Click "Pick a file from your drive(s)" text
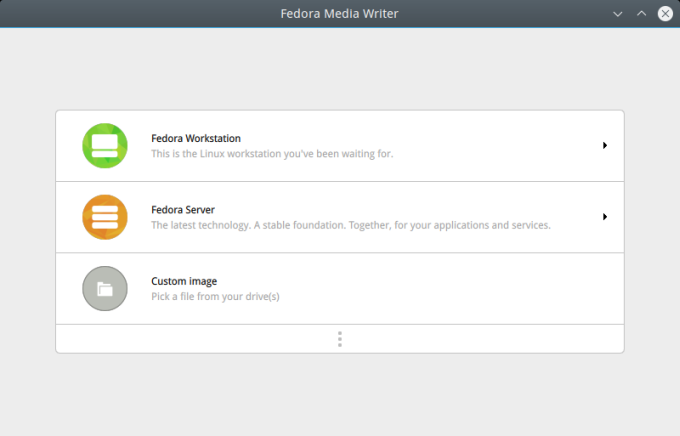Viewport: 680px width, 436px height. (216, 297)
